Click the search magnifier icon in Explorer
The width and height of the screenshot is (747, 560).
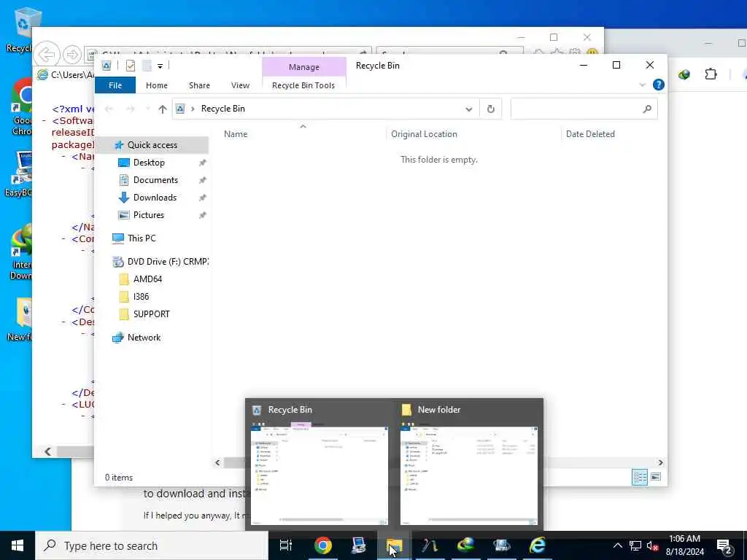point(647,109)
